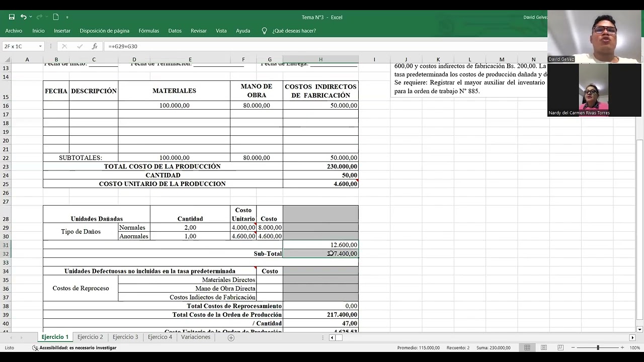Cancel formula entry with the X icon
Screen dimensions: 644x362
64,46
